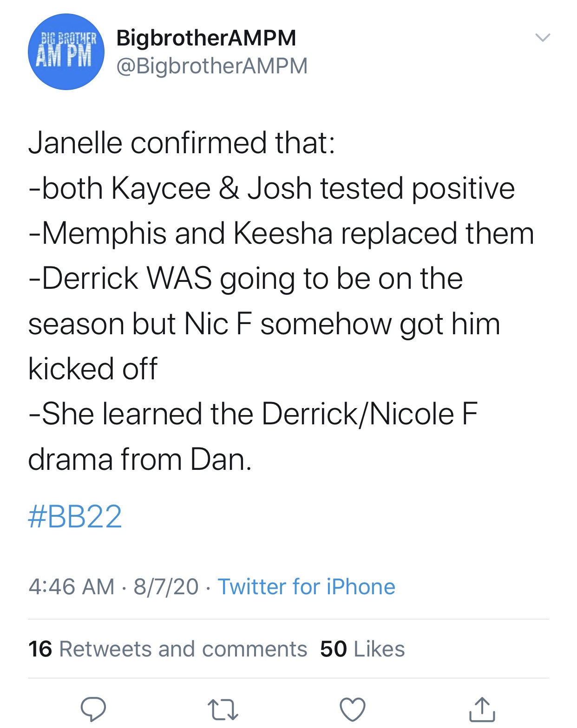
Task: Like the tweet with the heart icon
Action: tap(353, 709)
